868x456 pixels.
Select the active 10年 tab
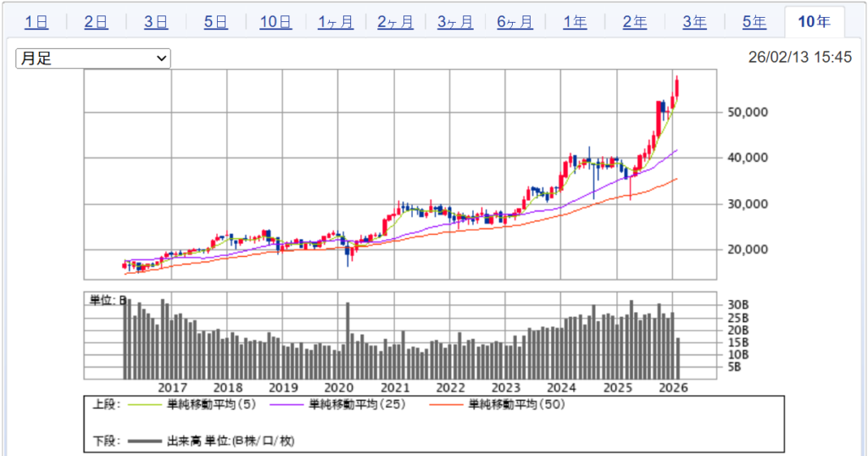pos(815,22)
